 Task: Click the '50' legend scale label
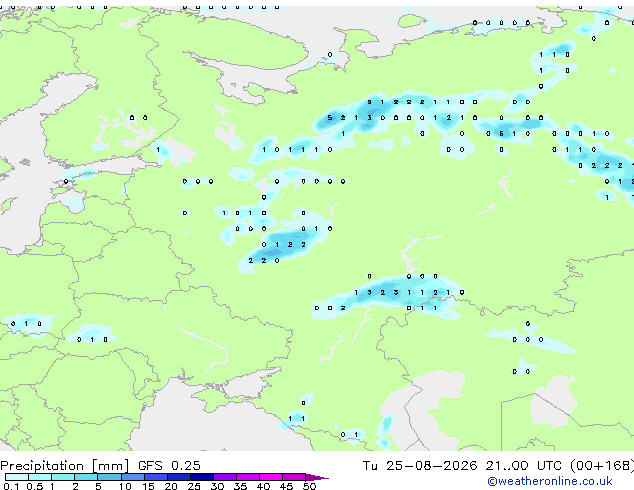pyautogui.click(x=309, y=486)
